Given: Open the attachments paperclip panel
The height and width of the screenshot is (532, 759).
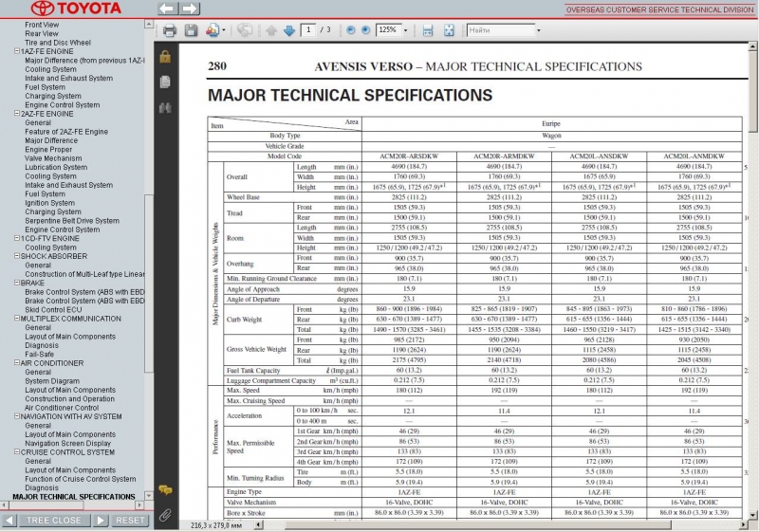Looking at the screenshot, I should [x=165, y=515].
